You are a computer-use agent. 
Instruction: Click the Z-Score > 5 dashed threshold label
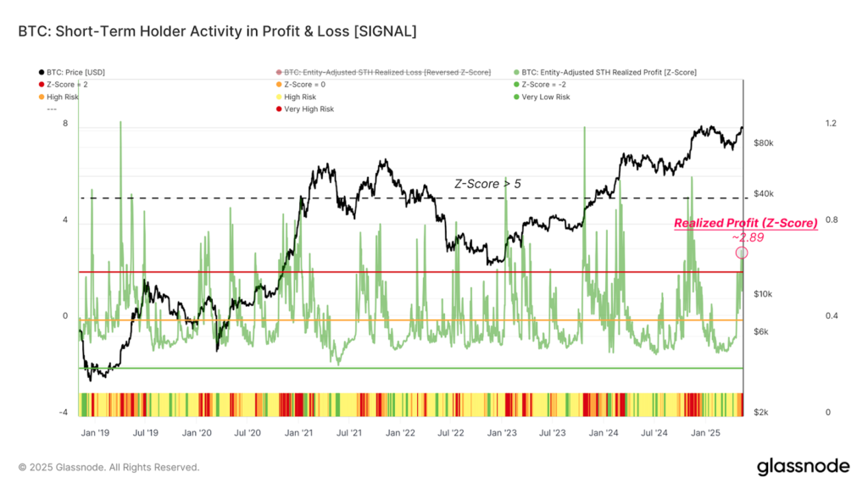pos(488,184)
